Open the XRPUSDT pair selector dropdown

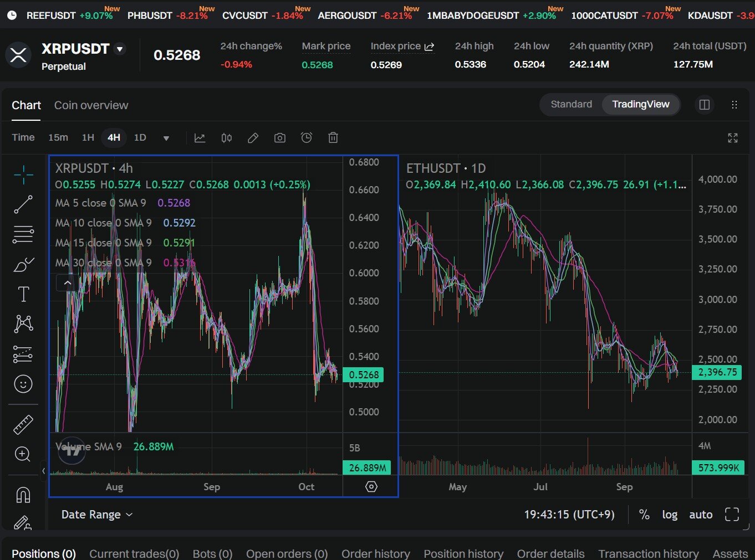[x=119, y=49]
